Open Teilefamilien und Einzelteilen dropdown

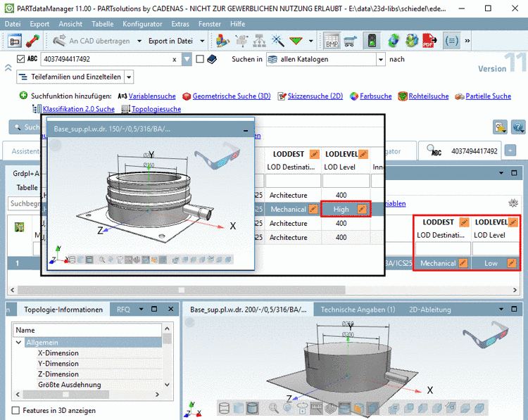[129, 77]
